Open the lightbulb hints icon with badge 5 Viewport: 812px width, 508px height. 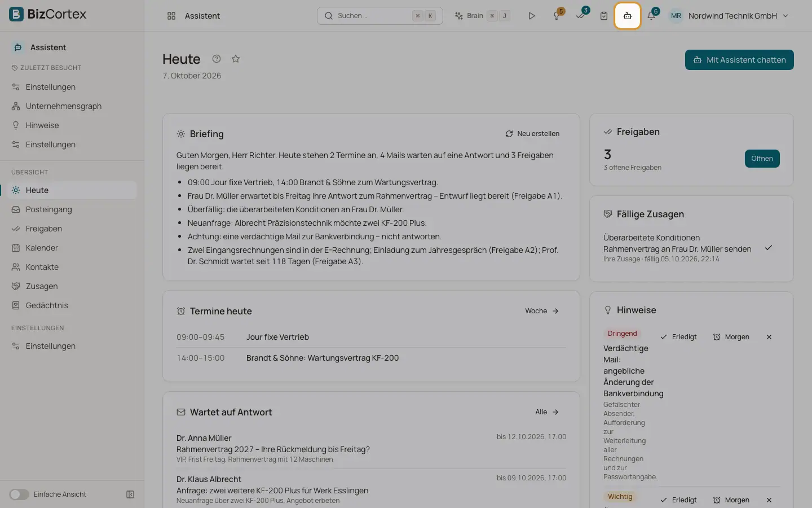557,16
